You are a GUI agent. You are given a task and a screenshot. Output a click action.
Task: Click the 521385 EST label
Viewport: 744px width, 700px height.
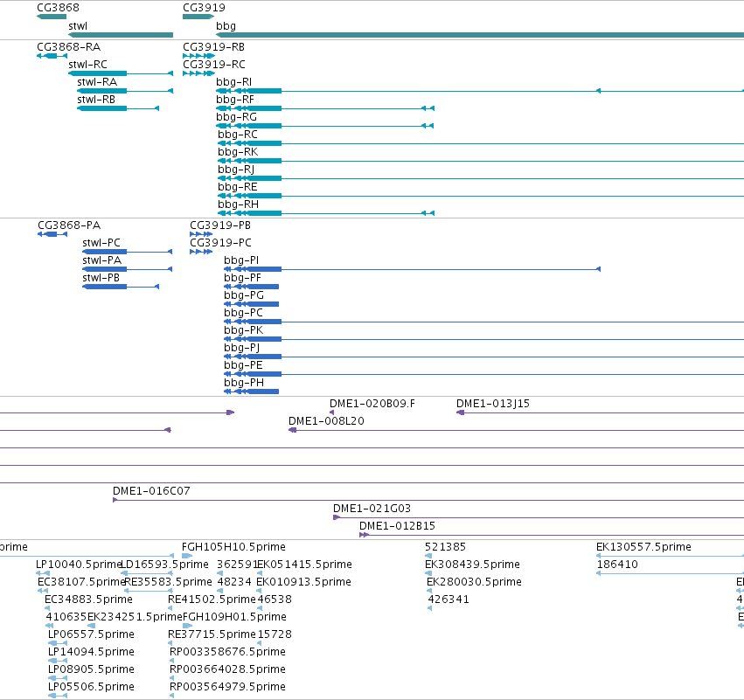point(446,547)
